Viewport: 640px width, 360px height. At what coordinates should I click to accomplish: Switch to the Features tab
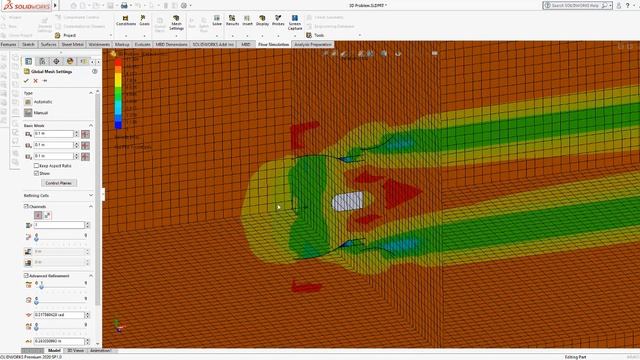(9, 44)
